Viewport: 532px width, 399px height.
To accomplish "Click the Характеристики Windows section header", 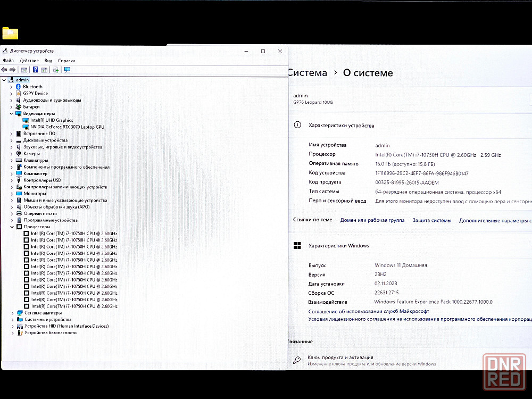I will tap(338, 246).
